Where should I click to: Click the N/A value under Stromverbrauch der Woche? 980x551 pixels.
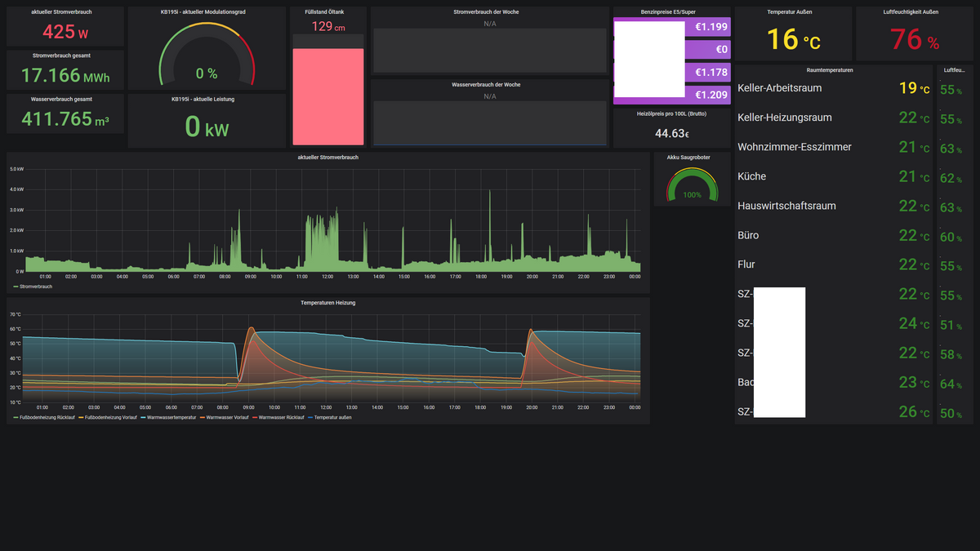pos(490,24)
